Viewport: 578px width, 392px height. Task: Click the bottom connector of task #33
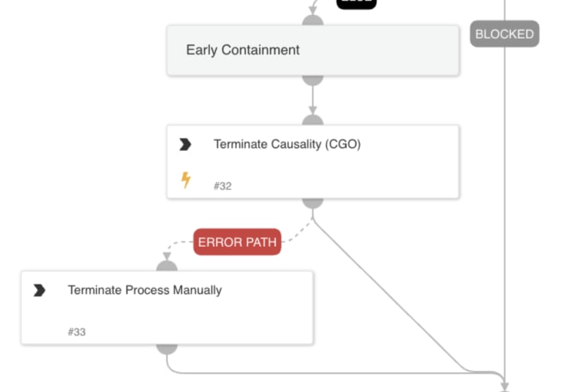167,349
